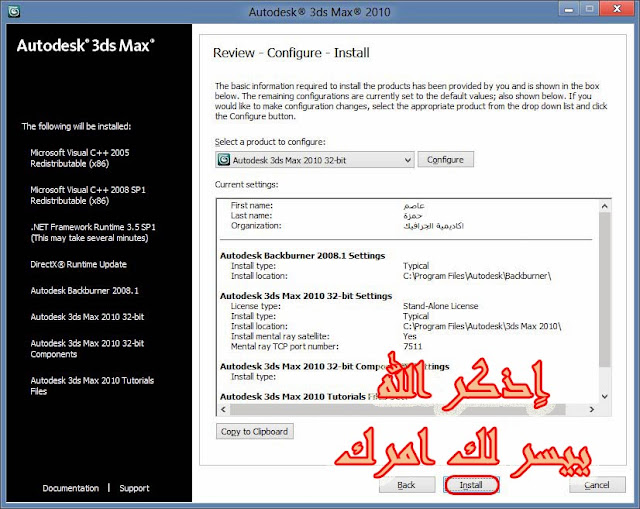The height and width of the screenshot is (509, 640).
Task: Click the Backburner install location path
Action: [x=477, y=276]
